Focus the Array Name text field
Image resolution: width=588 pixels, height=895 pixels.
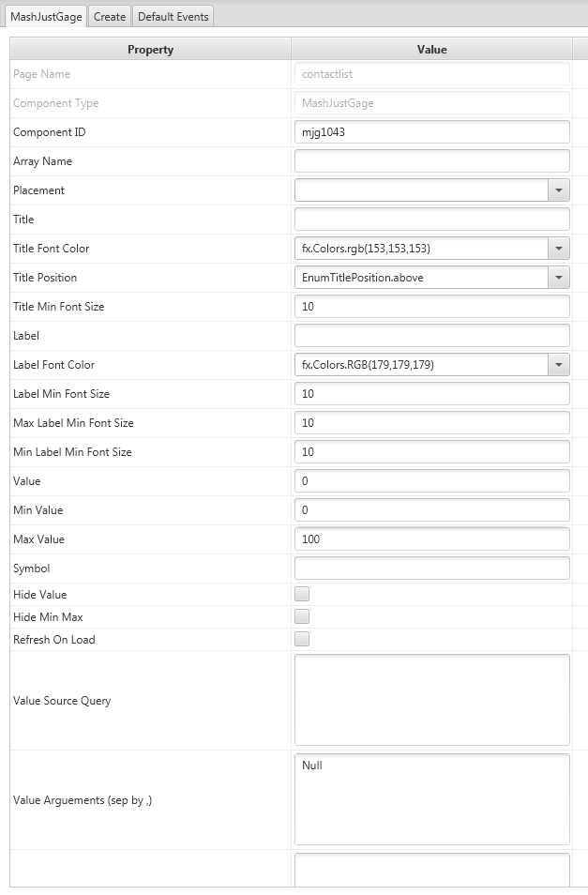pyautogui.click(x=431, y=161)
